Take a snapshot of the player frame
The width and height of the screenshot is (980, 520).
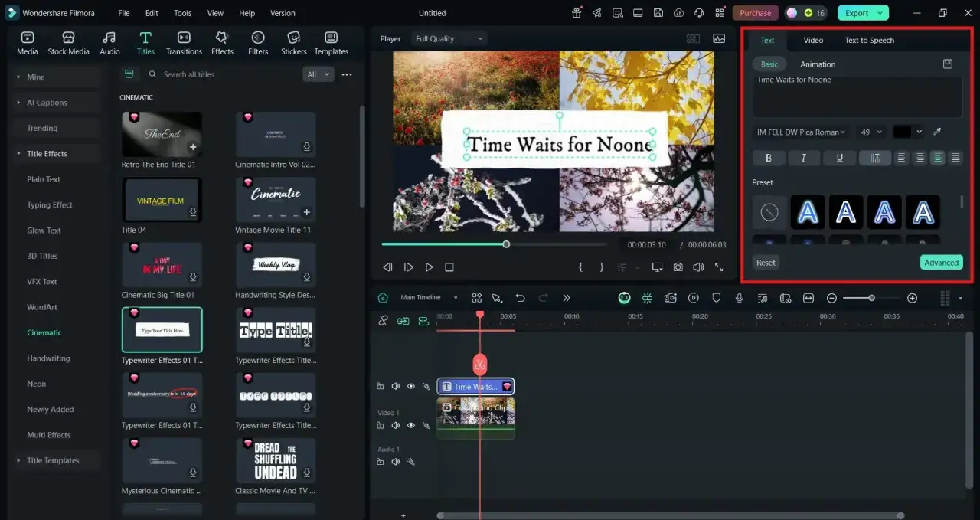(677, 267)
